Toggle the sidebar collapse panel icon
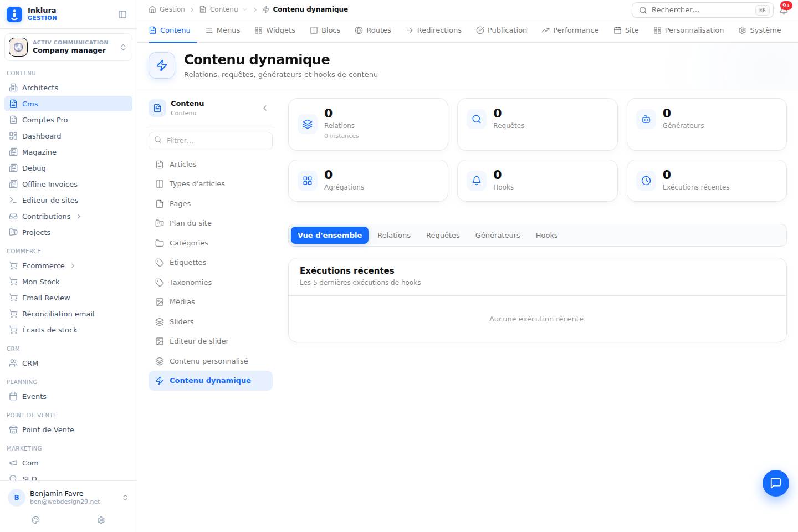 pos(122,14)
